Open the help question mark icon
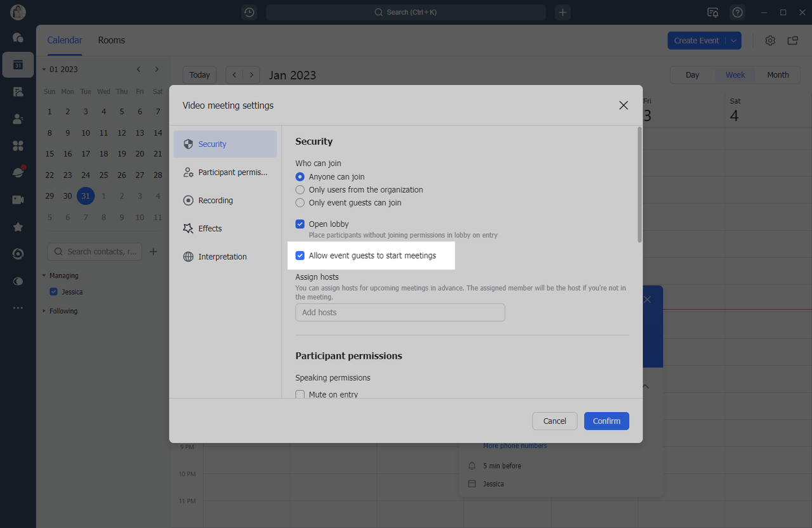Image resolution: width=812 pixels, height=528 pixels. coord(737,12)
